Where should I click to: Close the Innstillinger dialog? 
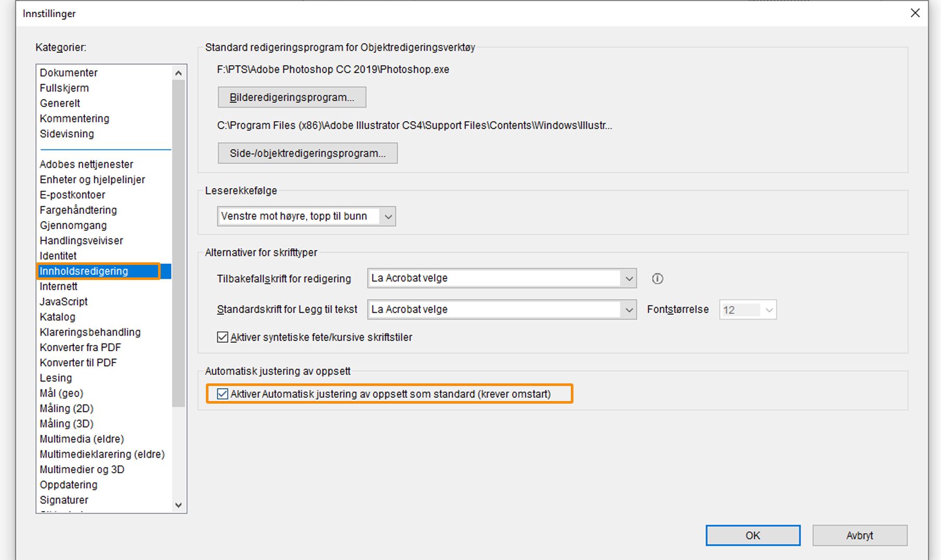point(915,13)
